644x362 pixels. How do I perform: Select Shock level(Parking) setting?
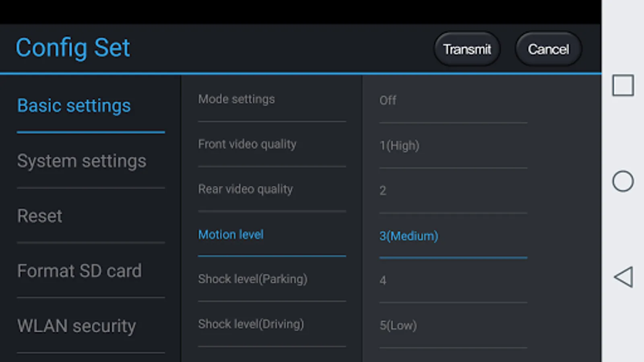point(253,279)
